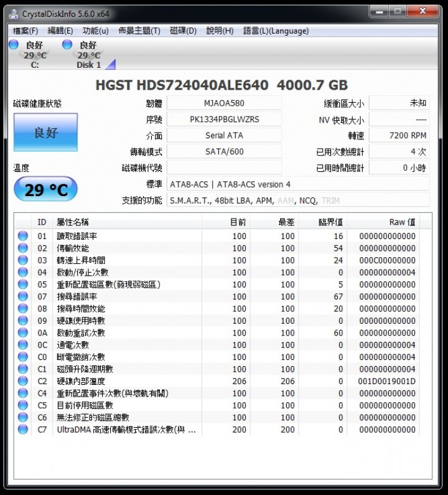Open the 說明(H) menu

tap(220, 31)
